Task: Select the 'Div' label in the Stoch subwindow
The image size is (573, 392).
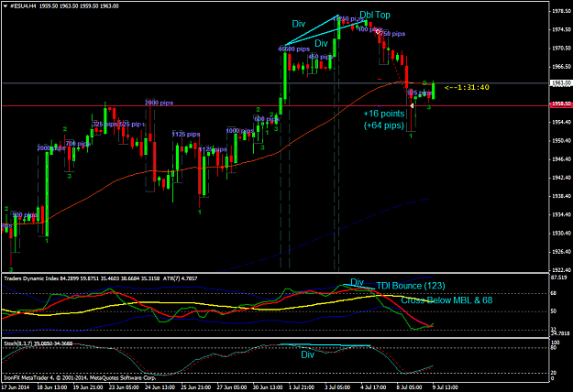Action: tap(307, 354)
